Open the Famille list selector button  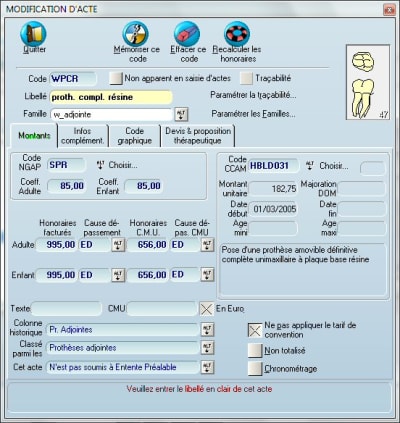point(181,114)
